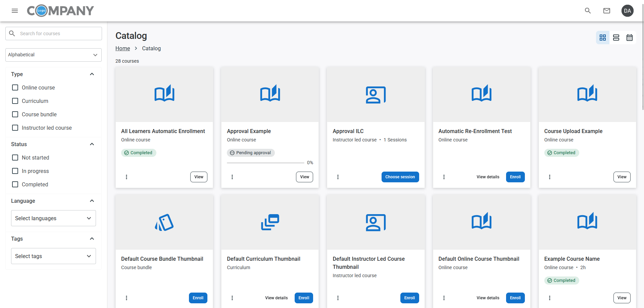Enroll in Default Course Bundle Thumbnail

point(198,298)
